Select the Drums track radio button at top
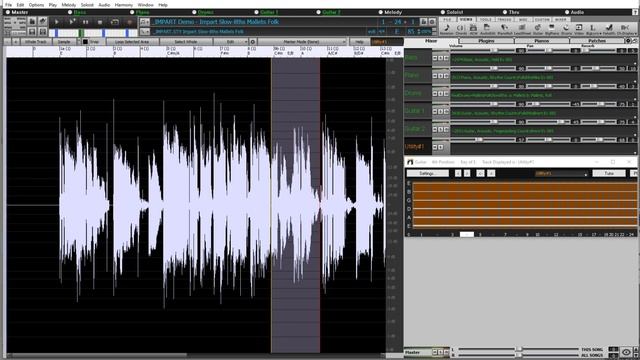This screenshot has height=360, width=640. 194,12
